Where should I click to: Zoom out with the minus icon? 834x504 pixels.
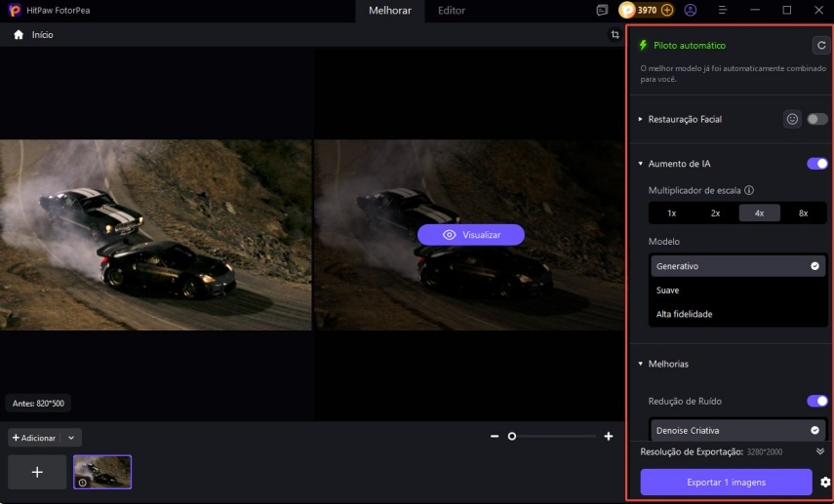point(495,436)
